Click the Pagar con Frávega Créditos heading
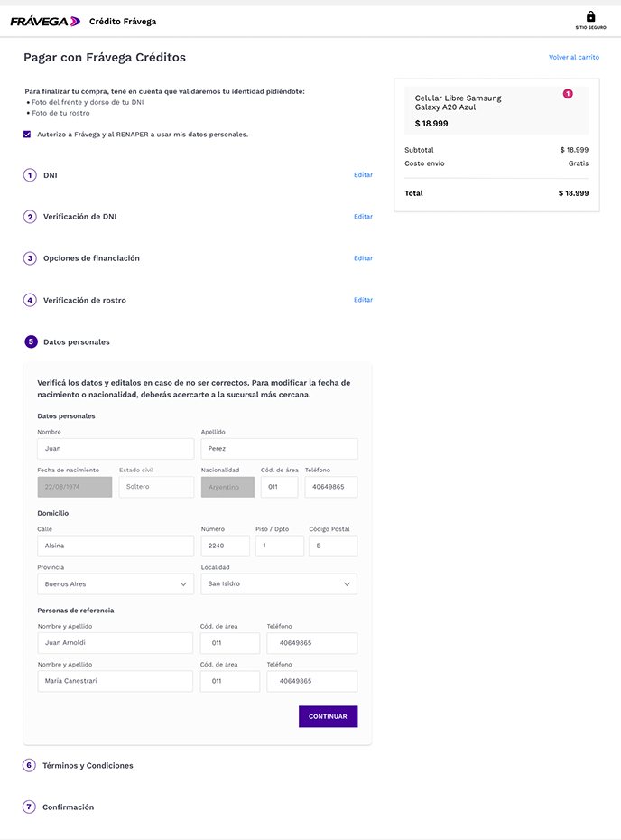This screenshot has width=621, height=840. (105, 57)
